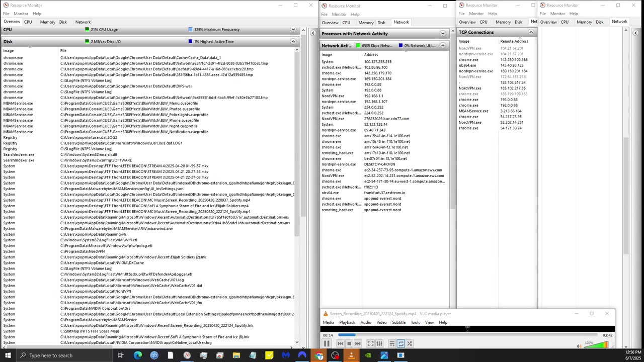Open the File menu in leftmost Resource Monitor
This screenshot has width=644, height=362.
[x=6, y=14]
